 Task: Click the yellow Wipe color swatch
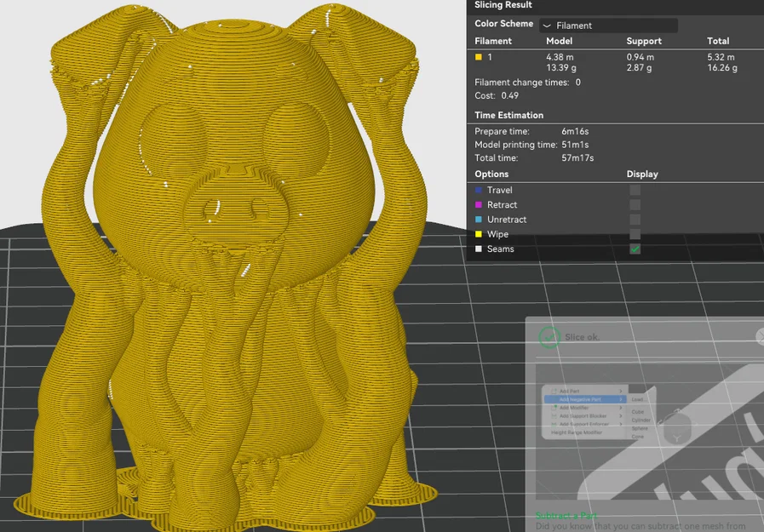479,233
